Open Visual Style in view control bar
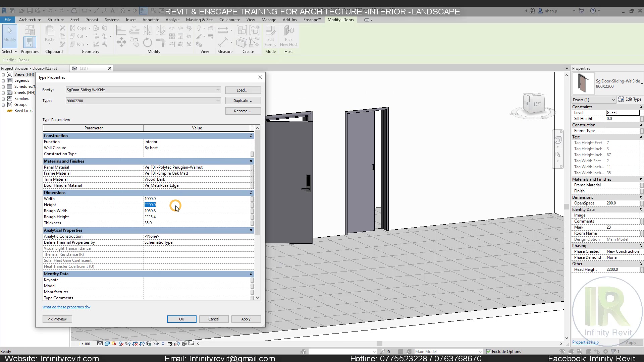 (107, 344)
